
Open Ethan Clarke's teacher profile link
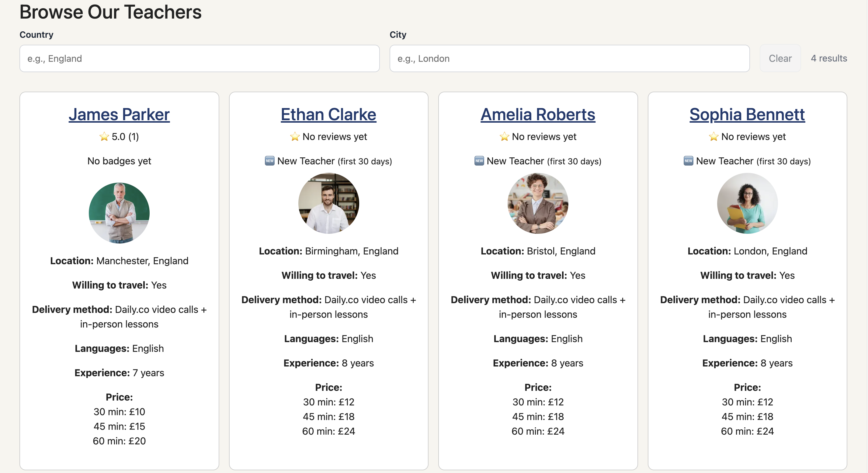pos(328,115)
